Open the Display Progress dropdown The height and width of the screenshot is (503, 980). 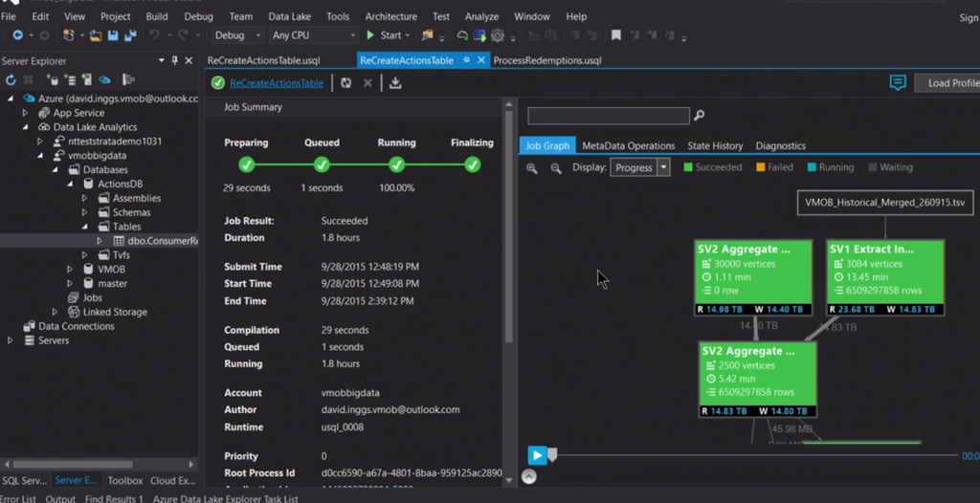click(663, 167)
